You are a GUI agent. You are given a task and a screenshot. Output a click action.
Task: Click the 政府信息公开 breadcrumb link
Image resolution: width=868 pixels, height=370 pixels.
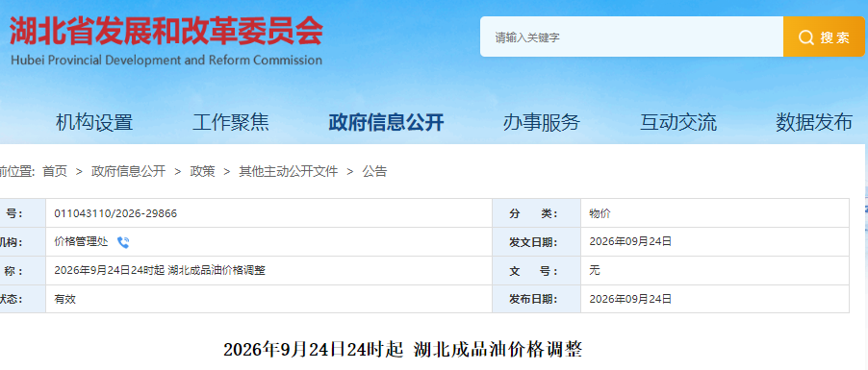(x=128, y=171)
